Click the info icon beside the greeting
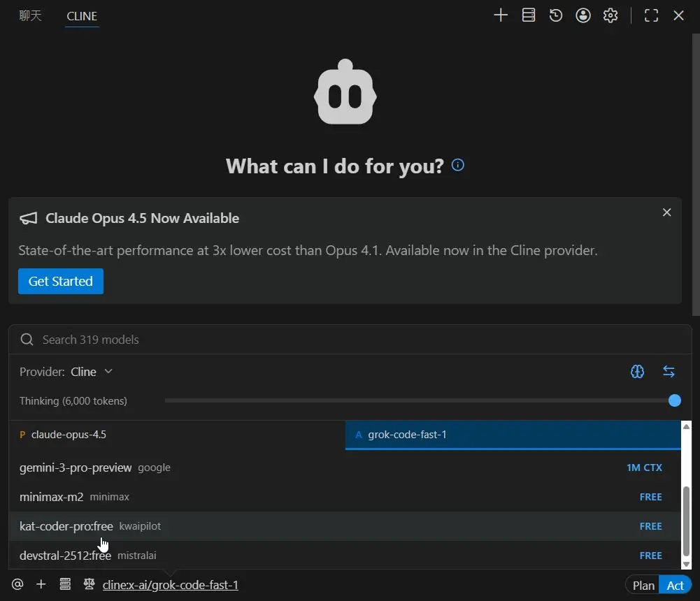The width and height of the screenshot is (700, 601). coord(458,166)
